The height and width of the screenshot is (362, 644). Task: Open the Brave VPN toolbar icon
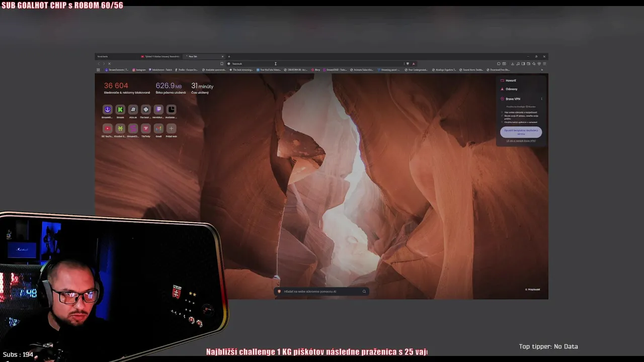(x=539, y=64)
